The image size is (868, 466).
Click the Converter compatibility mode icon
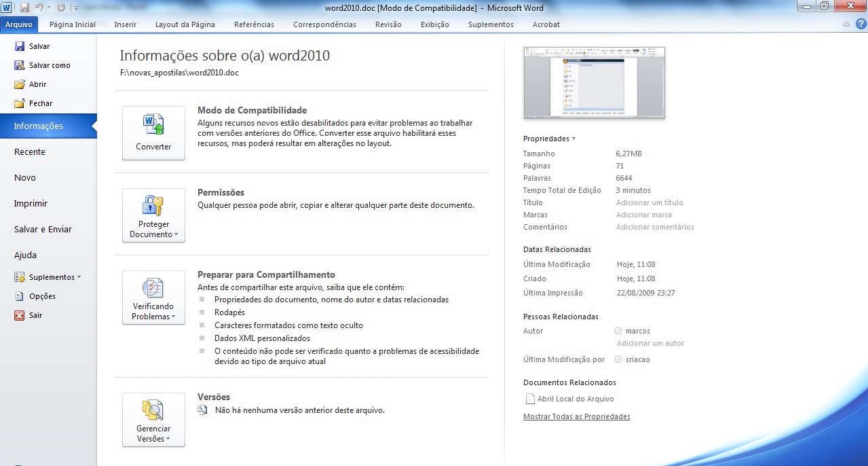coord(153,126)
